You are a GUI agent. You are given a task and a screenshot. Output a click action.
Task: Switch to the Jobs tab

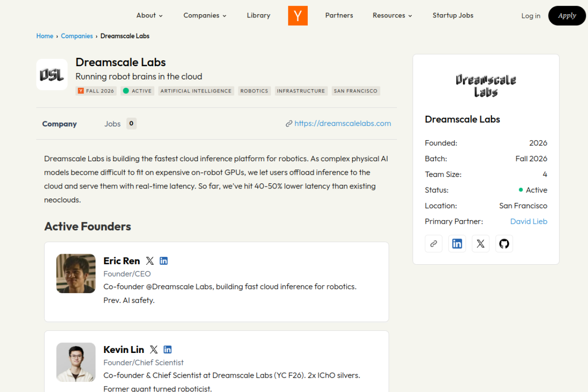112,124
